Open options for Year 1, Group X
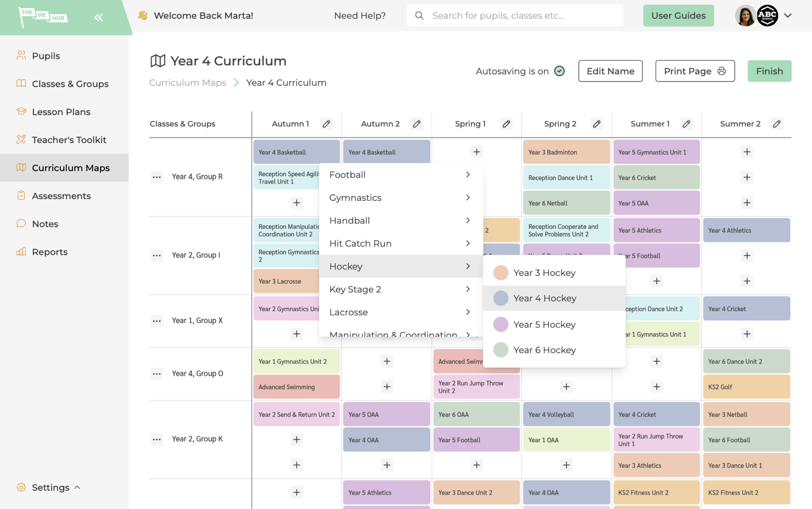The image size is (812, 509). click(156, 321)
